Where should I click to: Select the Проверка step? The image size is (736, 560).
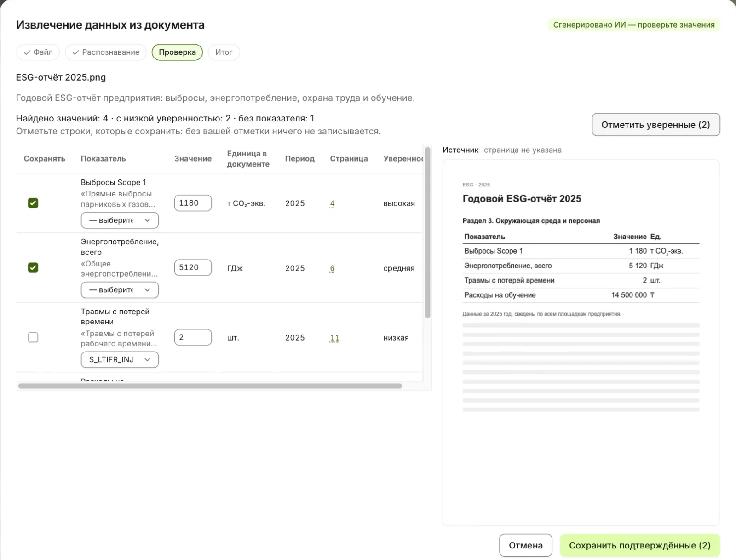177,52
